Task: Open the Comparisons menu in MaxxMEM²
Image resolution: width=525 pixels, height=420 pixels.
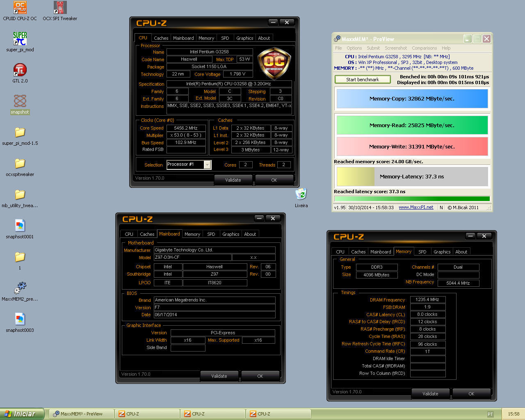Action: [425, 48]
